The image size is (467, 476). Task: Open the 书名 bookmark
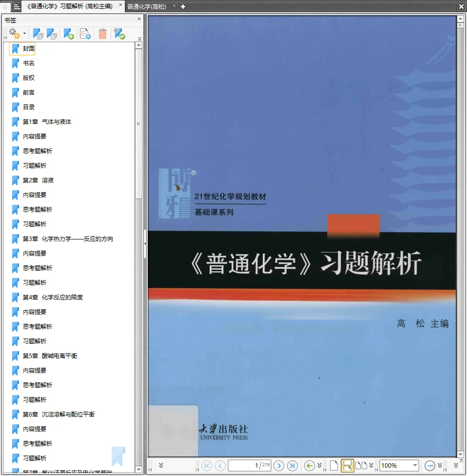29,63
